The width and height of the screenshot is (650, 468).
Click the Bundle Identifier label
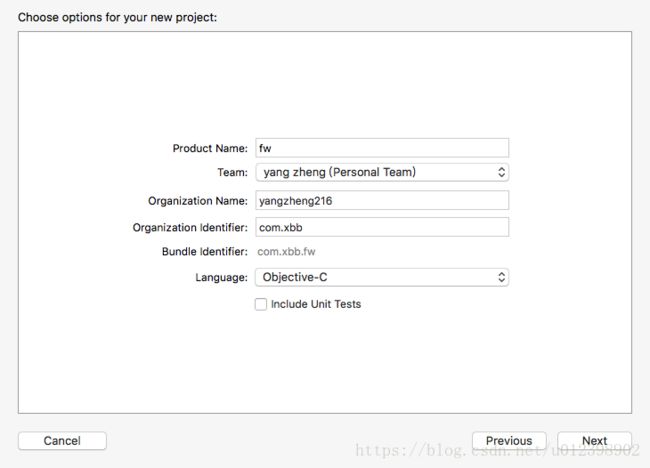pos(205,252)
